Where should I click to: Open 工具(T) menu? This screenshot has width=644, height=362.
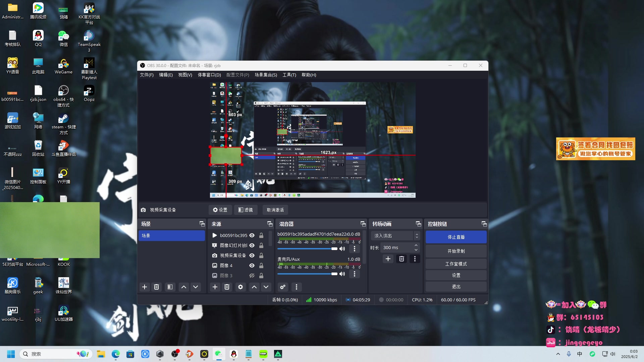coord(289,75)
